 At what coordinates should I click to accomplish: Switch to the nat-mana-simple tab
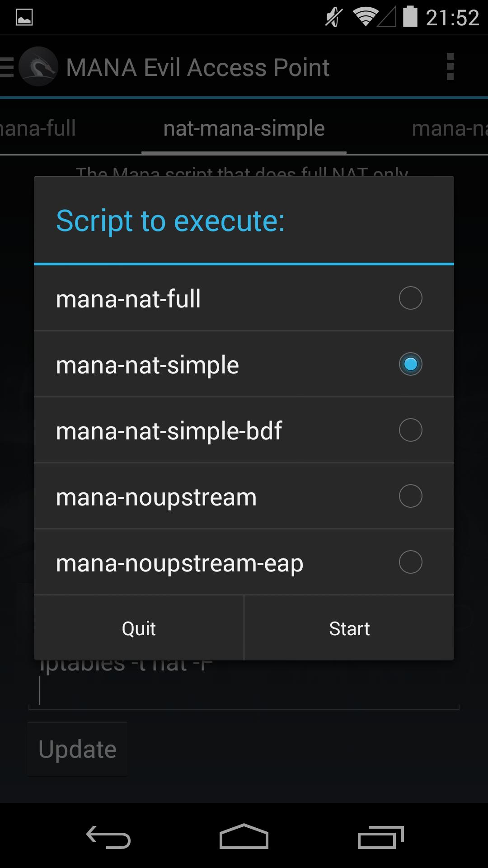point(244,128)
